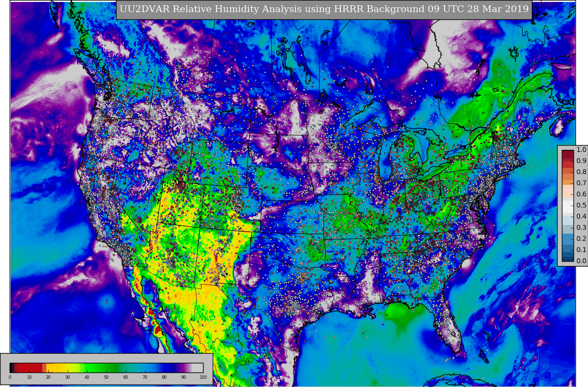Pick the darkest red swatch atop right legend
This screenshot has height=387, width=588.
(x=568, y=154)
